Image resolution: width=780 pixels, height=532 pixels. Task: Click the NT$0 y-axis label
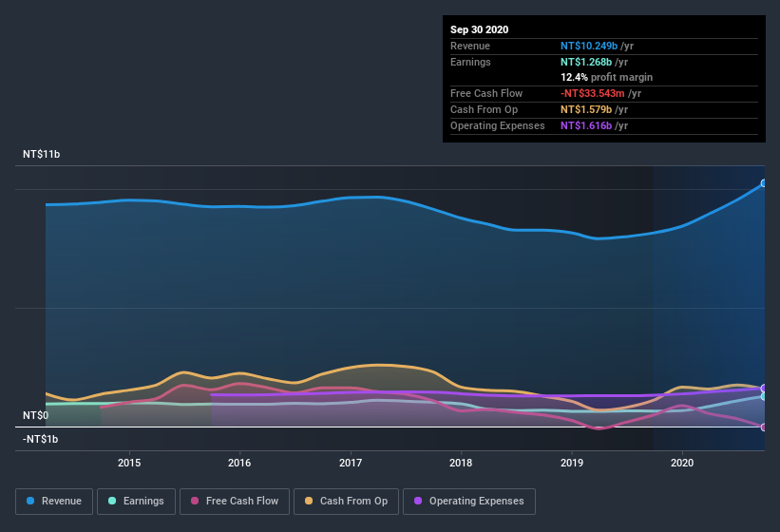(36, 415)
